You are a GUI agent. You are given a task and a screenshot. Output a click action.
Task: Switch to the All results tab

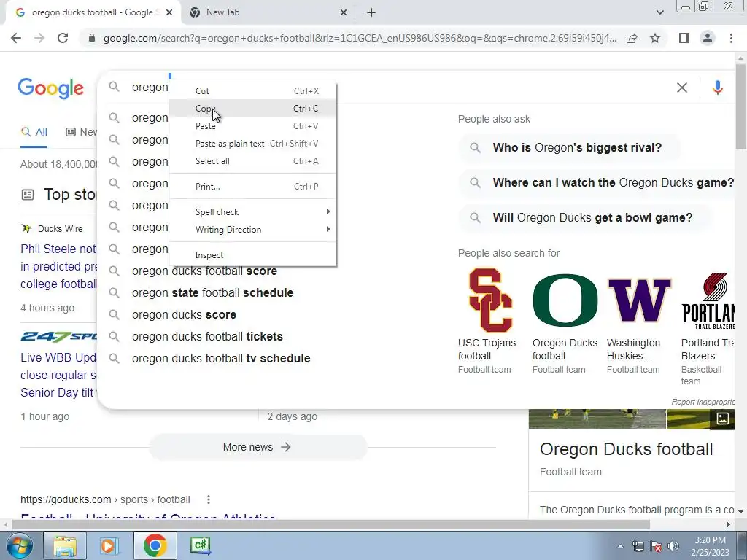(34, 132)
